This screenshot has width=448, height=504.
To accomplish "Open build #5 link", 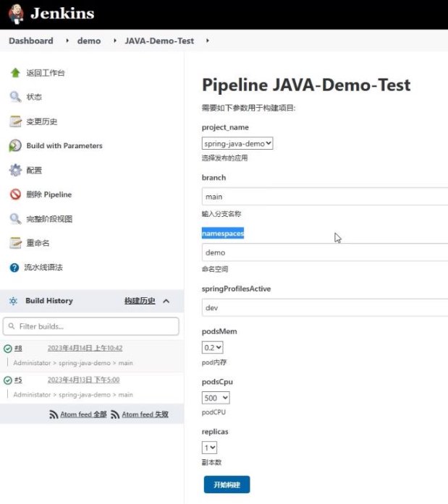I will [x=18, y=380].
